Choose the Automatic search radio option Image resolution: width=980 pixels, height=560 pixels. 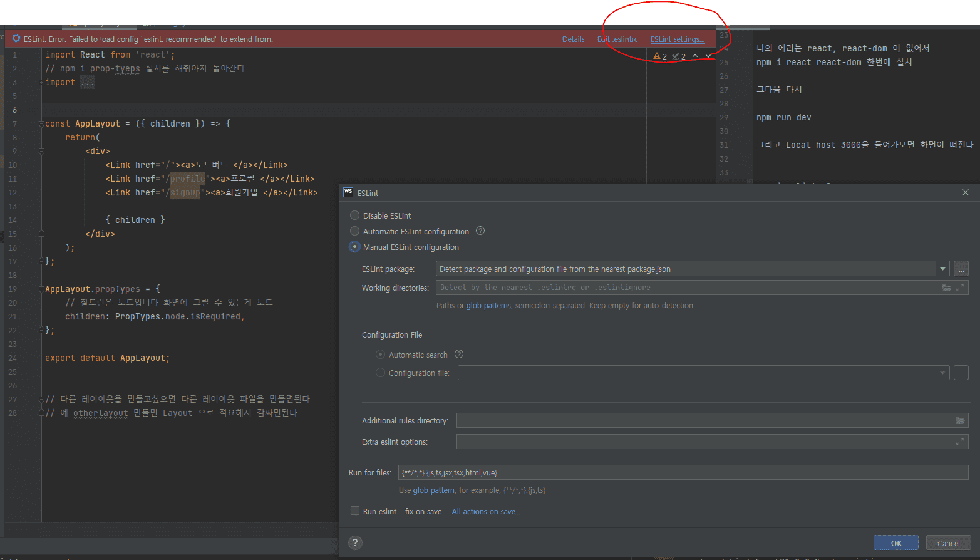(380, 355)
